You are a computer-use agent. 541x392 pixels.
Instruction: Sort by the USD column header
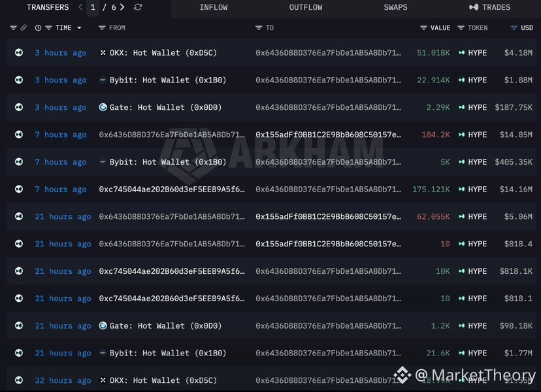coord(527,28)
